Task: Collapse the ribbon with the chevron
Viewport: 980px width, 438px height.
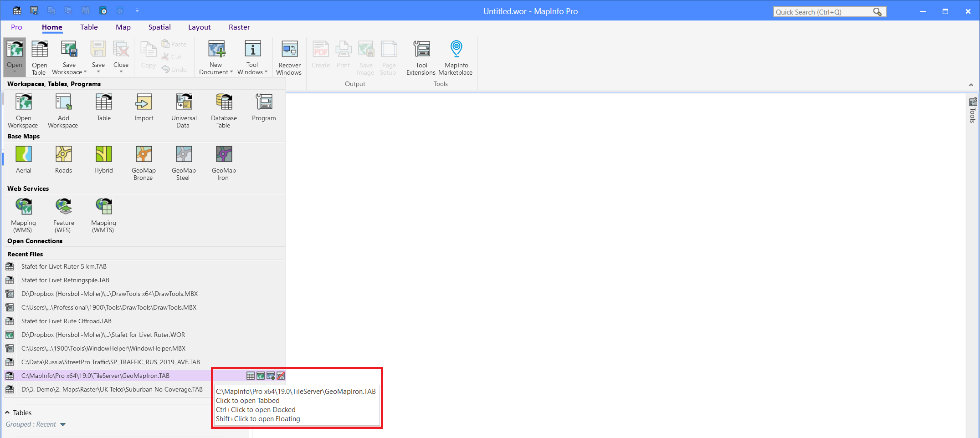Action: pyautogui.click(x=971, y=85)
